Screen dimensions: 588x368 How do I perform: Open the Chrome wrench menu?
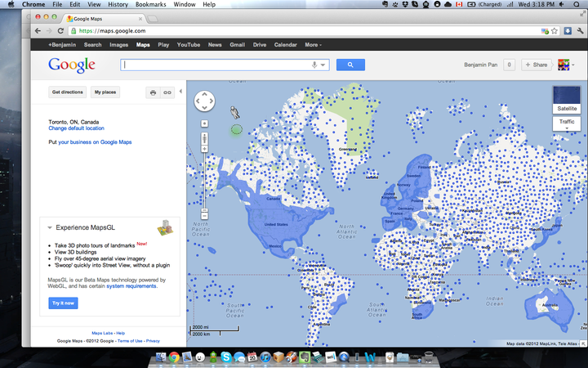pos(581,31)
